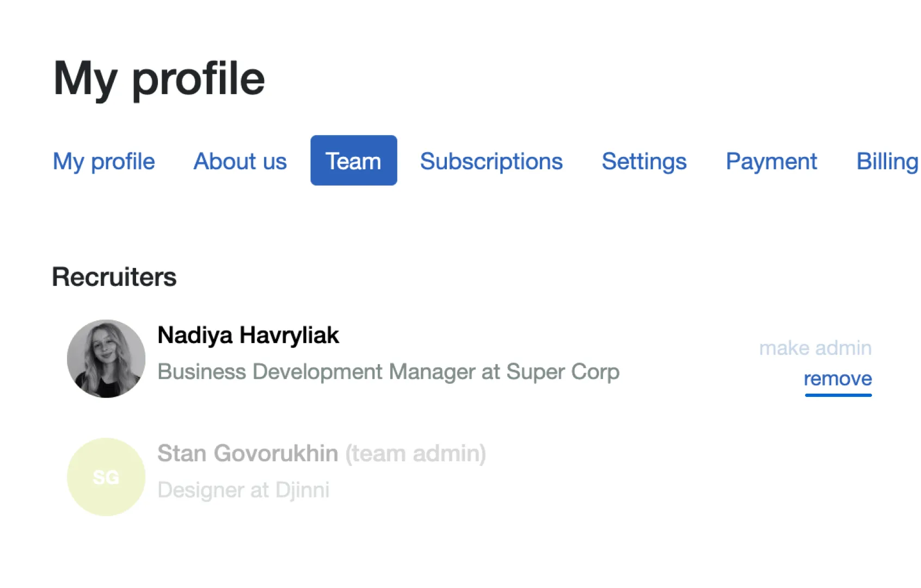This screenshot has height=588, width=921.
Task: Click "Djinni" in Stan's subtitle
Action: click(302, 490)
